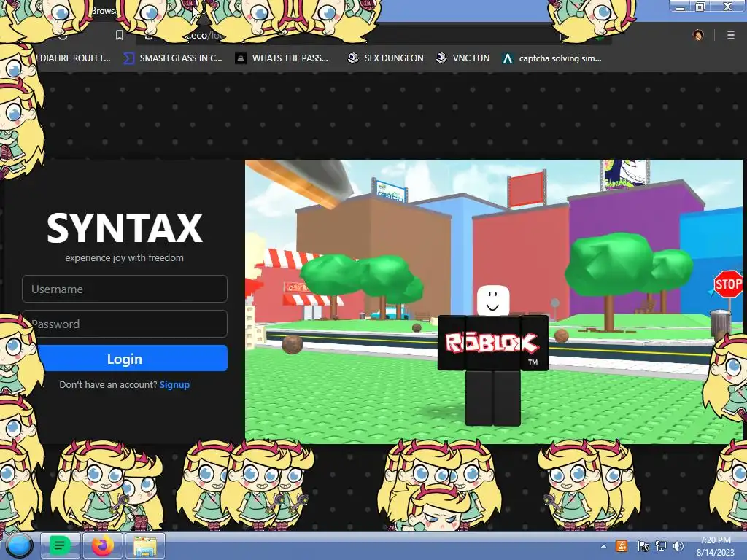Viewport: 747px width, 560px height.
Task: Open the Signup link
Action: [x=174, y=384]
